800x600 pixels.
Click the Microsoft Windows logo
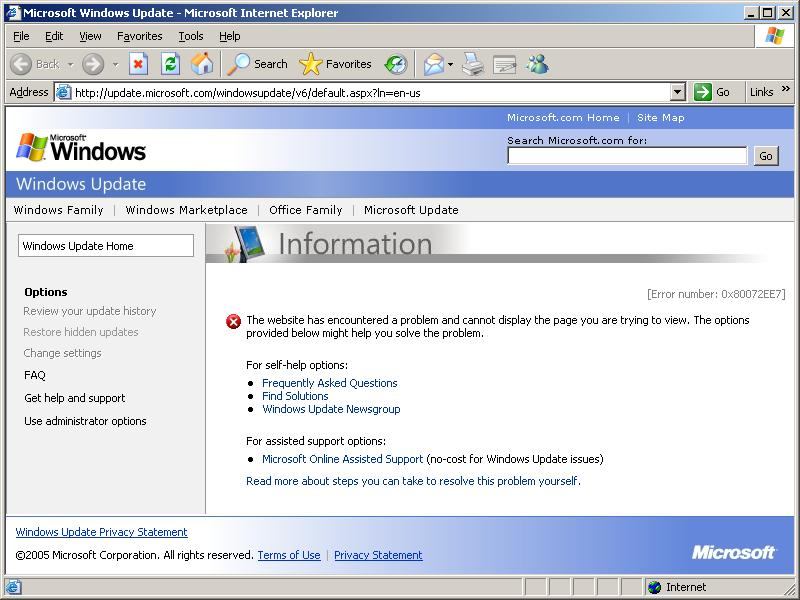pyautogui.click(x=81, y=148)
